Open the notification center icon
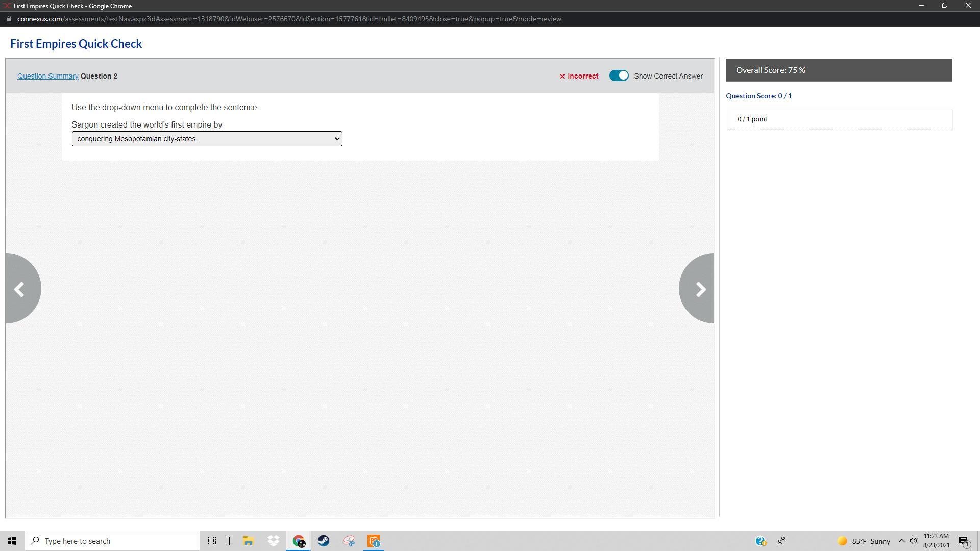Screen dimensions: 980x551 pyautogui.click(x=964, y=541)
